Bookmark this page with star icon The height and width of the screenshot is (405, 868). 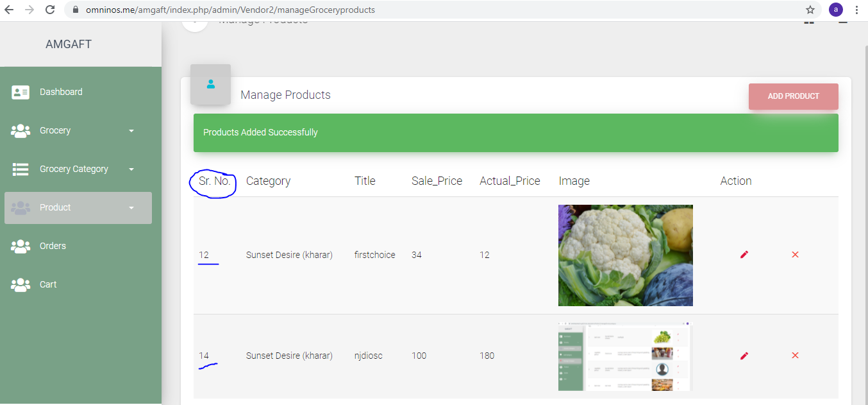pos(810,10)
